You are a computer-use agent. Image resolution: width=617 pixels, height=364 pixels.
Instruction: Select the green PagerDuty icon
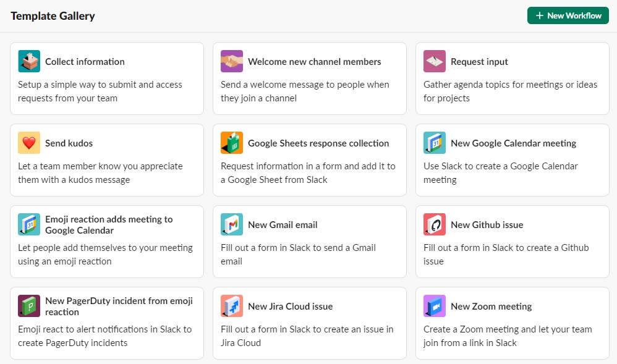tap(29, 306)
